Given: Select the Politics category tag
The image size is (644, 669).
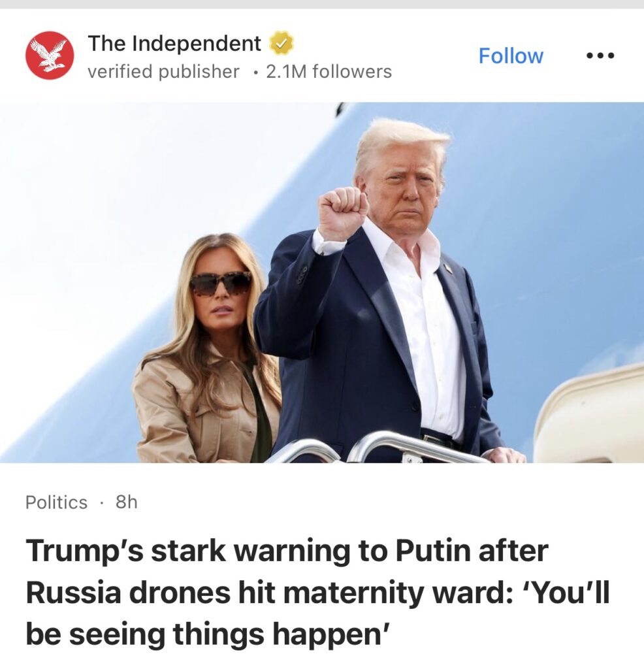Looking at the screenshot, I should (56, 502).
